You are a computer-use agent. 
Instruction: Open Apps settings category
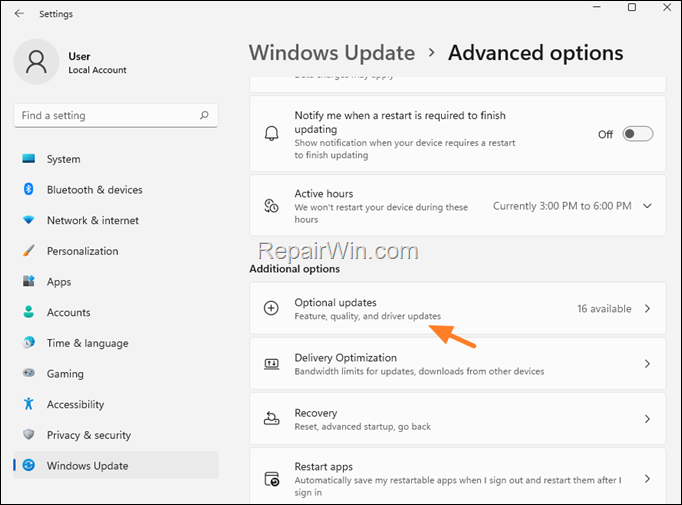click(x=116, y=281)
